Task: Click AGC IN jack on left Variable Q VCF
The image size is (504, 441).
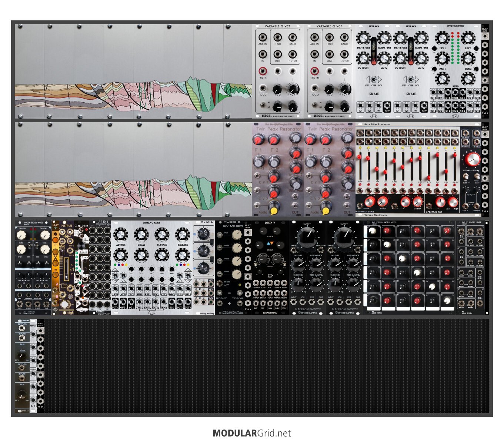Action: click(x=263, y=37)
